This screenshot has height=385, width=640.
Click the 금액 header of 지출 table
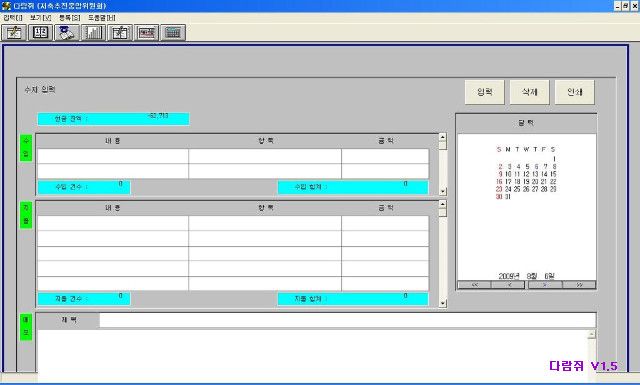tap(385, 208)
